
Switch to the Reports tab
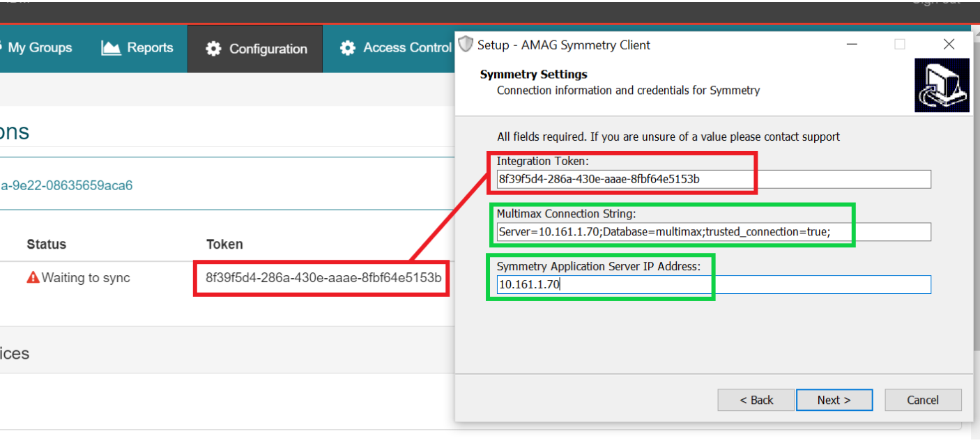click(137, 48)
